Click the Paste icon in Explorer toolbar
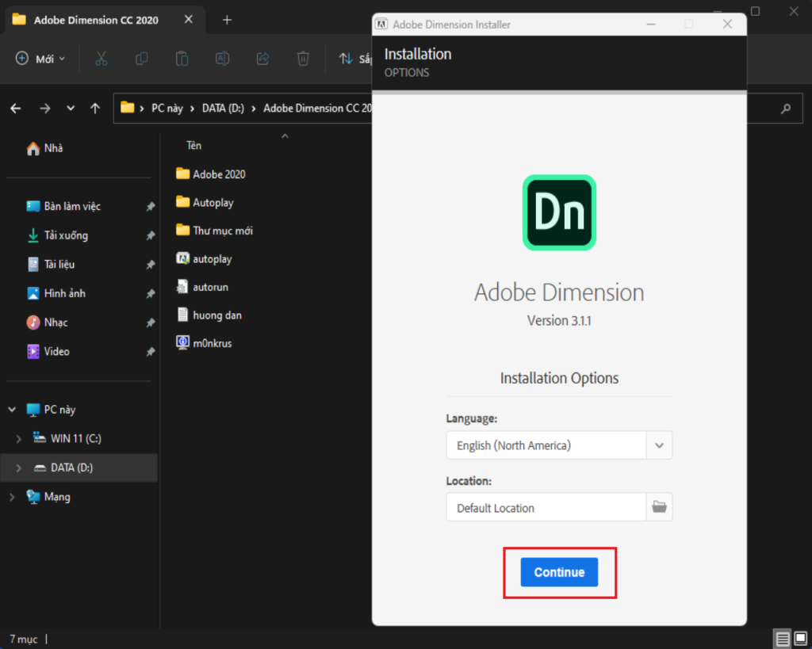This screenshot has width=812, height=649. coord(182,59)
